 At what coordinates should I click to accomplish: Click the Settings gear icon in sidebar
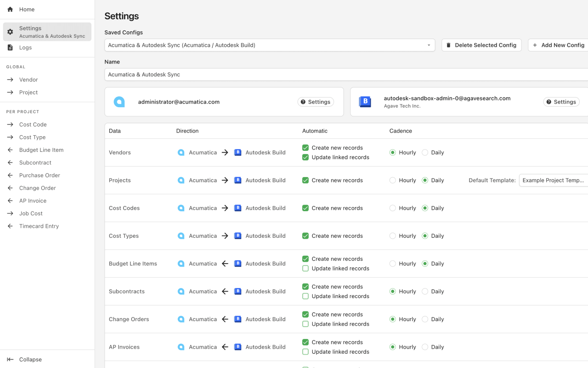(10, 32)
